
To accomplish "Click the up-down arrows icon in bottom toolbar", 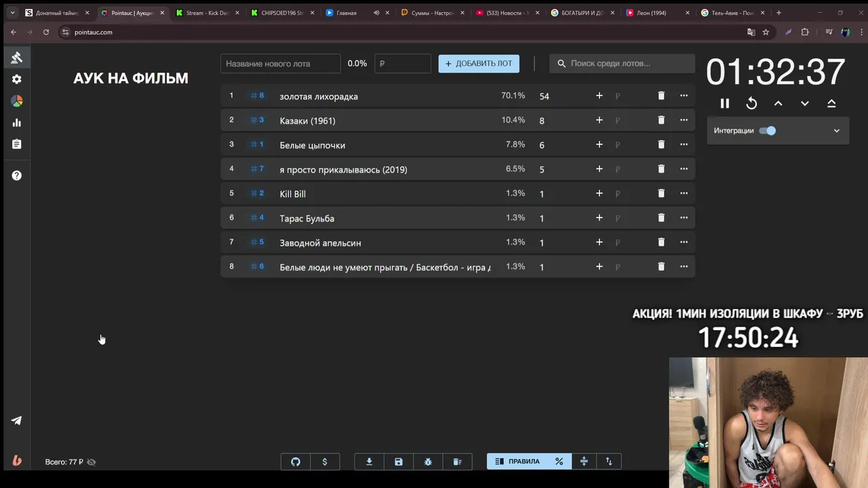I will click(x=609, y=462).
